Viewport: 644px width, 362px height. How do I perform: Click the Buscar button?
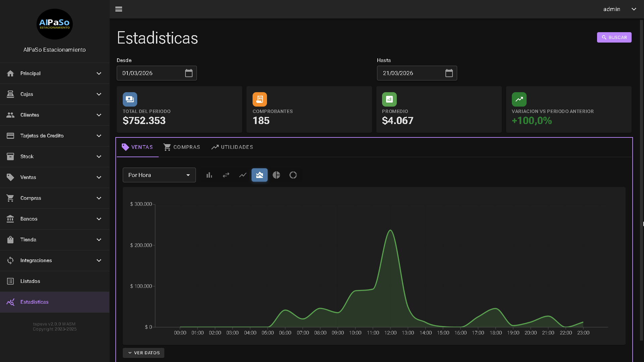pyautogui.click(x=614, y=38)
